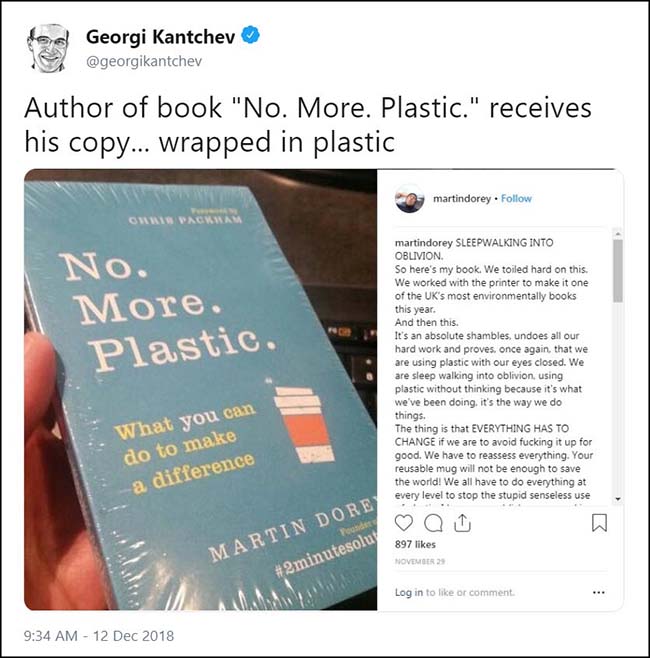650x658 pixels.
Task: Open the three-dot more options menu
Action: pos(599,593)
